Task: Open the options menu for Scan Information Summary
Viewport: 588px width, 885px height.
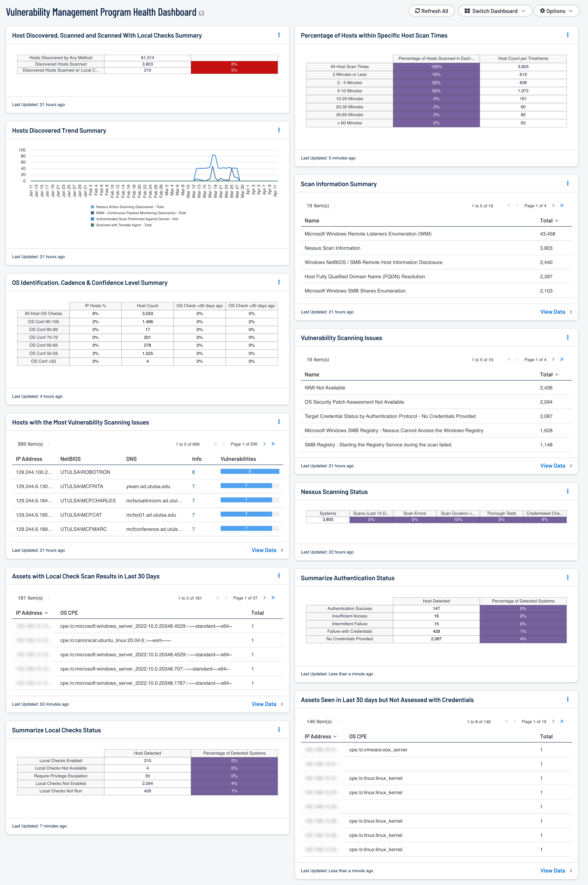Action: [x=568, y=184]
